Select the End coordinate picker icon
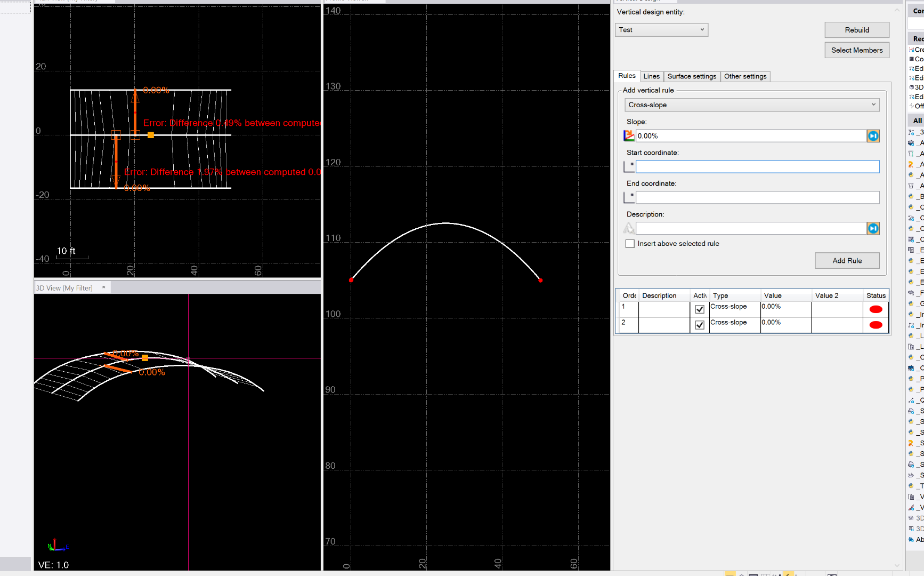Screen dimensions: 924x576 [x=629, y=197]
